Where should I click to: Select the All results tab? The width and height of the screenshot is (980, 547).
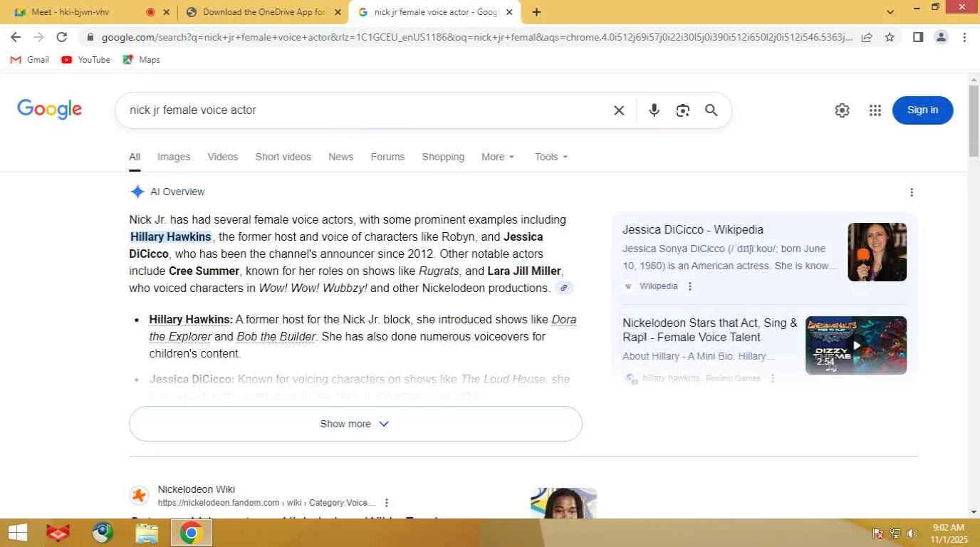(135, 157)
